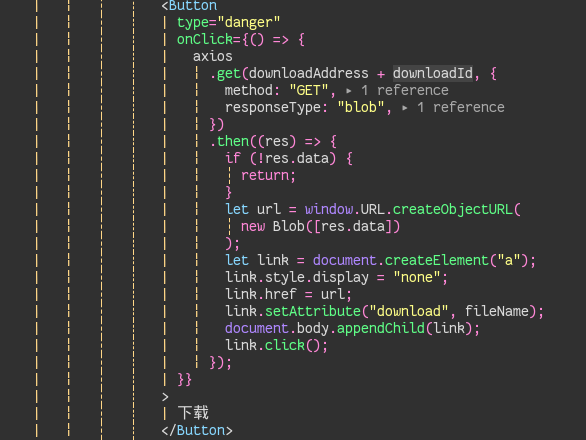This screenshot has height=440, width=586.
Task: Click the window identifier
Action: [329, 209]
